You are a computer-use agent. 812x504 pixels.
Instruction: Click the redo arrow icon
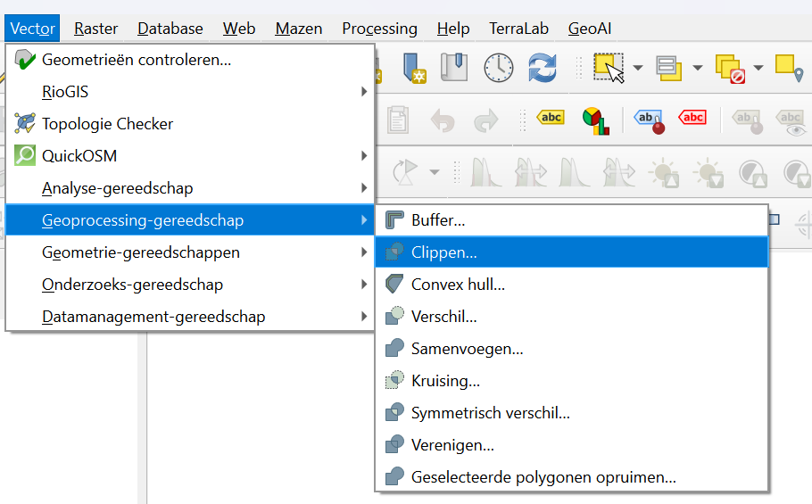485,120
